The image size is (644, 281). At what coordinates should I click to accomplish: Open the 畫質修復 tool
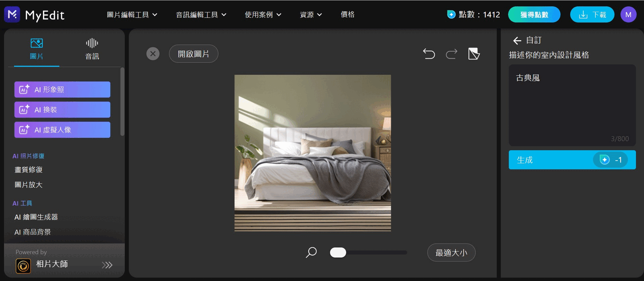tap(29, 170)
